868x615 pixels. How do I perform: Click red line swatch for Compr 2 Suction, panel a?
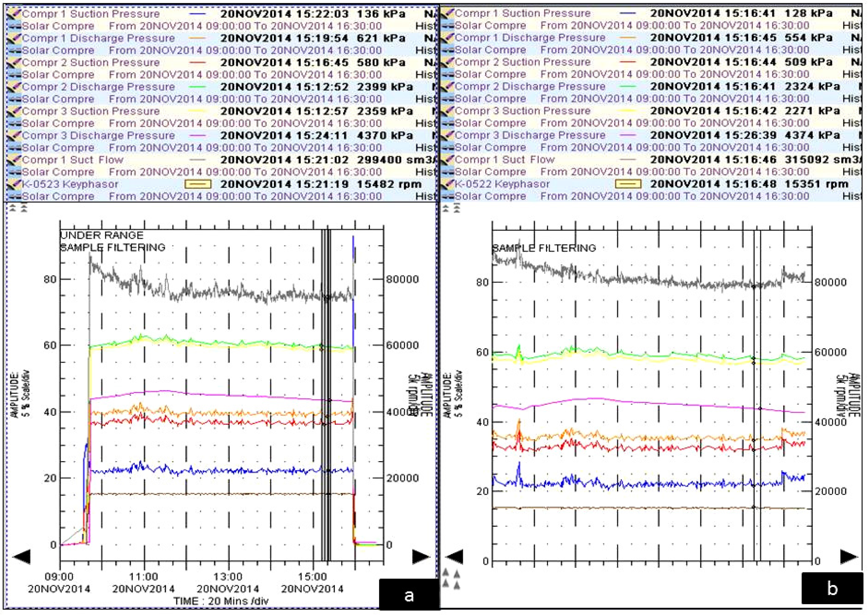pyautogui.click(x=197, y=63)
